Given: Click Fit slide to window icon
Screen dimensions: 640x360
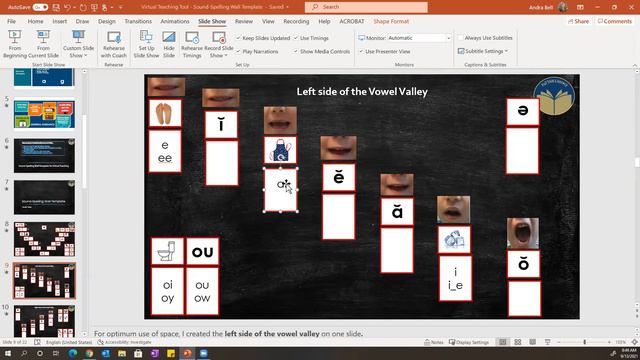Looking at the screenshot, I should 634,342.
